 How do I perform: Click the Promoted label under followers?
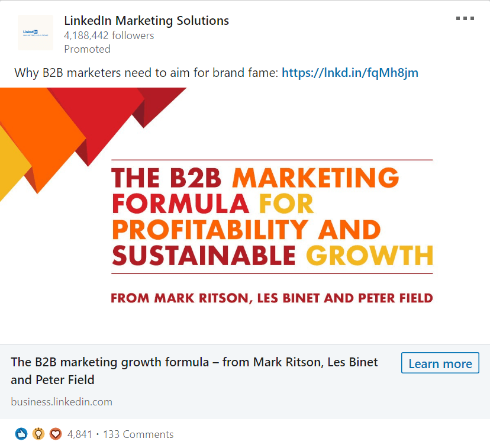click(87, 49)
